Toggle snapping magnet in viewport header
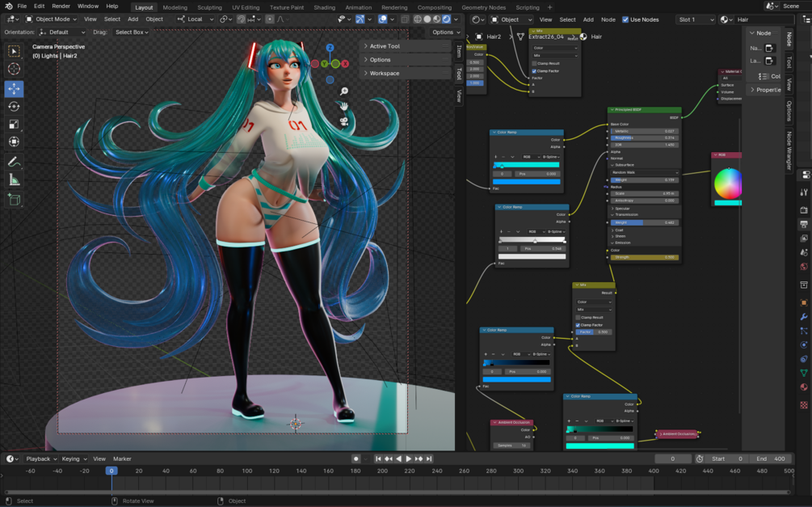 [x=241, y=19]
